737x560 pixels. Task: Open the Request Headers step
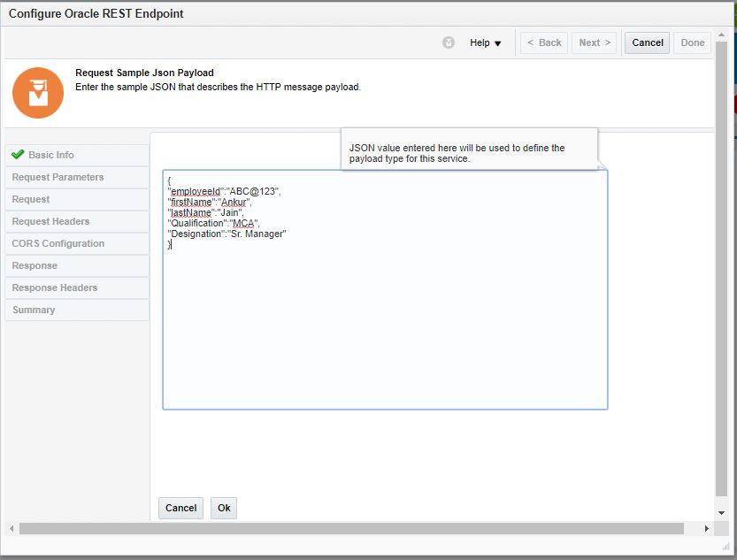(77, 221)
